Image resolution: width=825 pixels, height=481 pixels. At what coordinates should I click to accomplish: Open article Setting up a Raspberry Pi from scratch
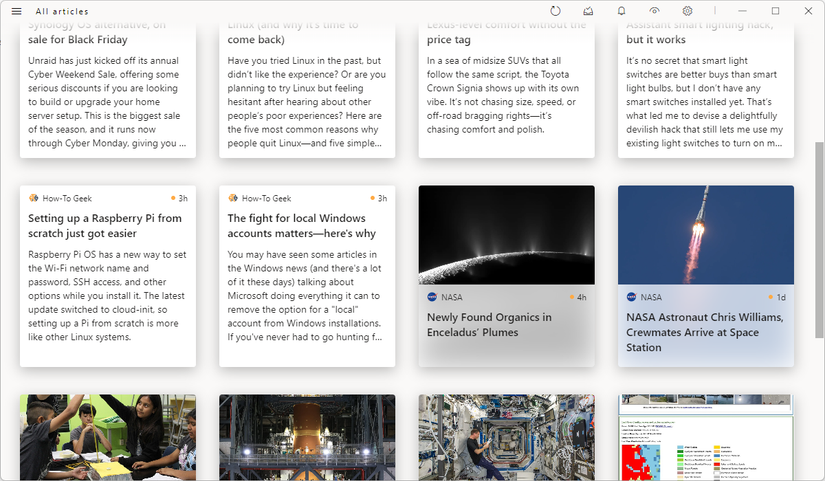[x=105, y=226]
